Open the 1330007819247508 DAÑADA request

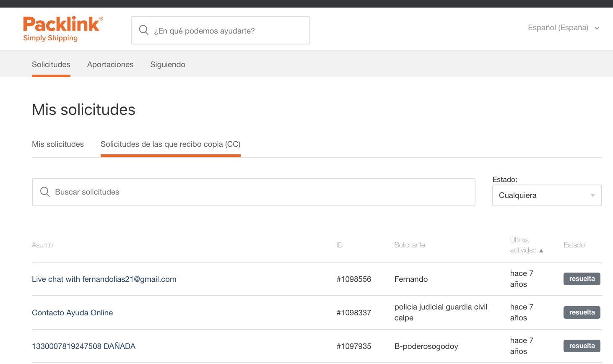click(x=84, y=346)
